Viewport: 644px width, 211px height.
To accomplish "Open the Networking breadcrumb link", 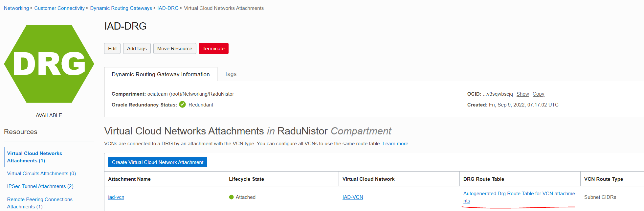I will [x=16, y=8].
